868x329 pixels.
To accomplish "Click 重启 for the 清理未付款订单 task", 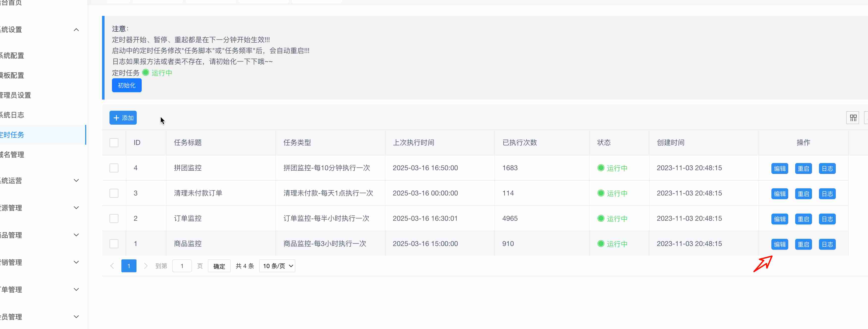I will point(803,194).
